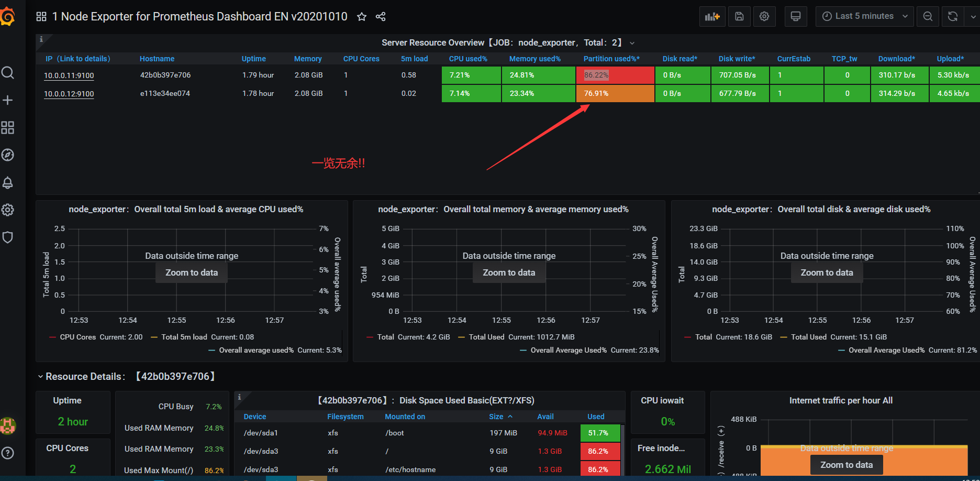
Task: Sort overview table by Partition used%* column
Action: 611,59
